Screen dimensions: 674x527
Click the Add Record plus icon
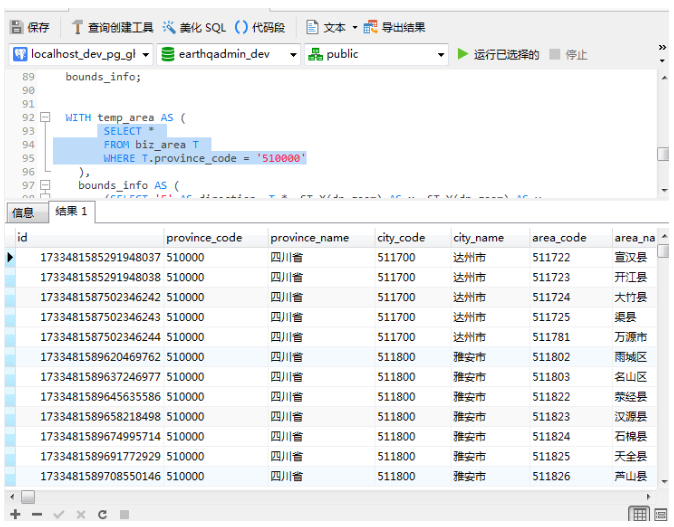(15, 514)
